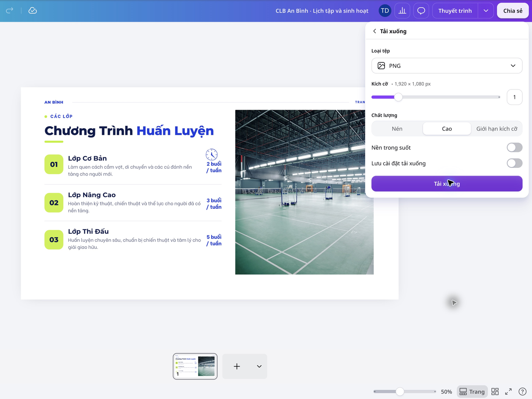Viewport: 532px width, 399px height.
Task: Click the Trang view button
Action: (x=472, y=391)
